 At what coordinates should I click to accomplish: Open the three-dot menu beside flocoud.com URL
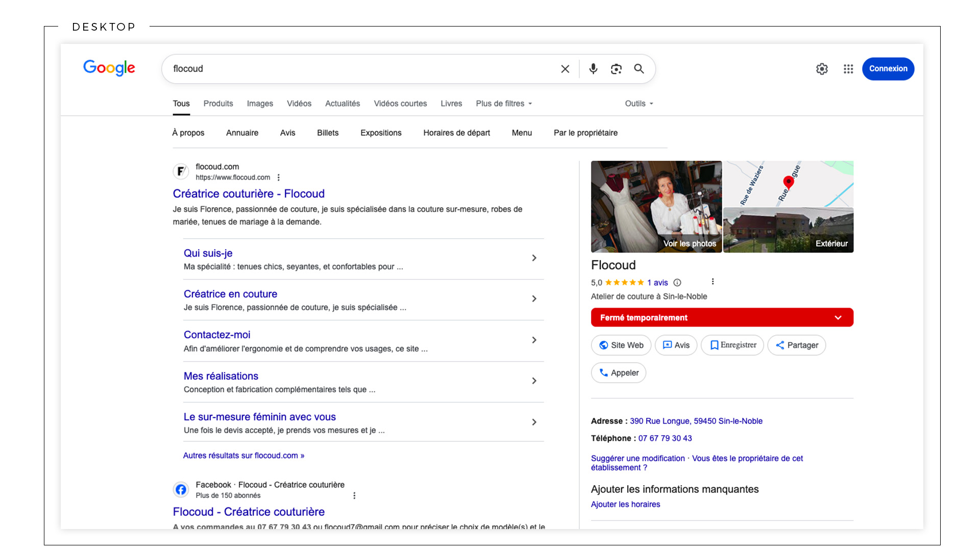coord(279,178)
